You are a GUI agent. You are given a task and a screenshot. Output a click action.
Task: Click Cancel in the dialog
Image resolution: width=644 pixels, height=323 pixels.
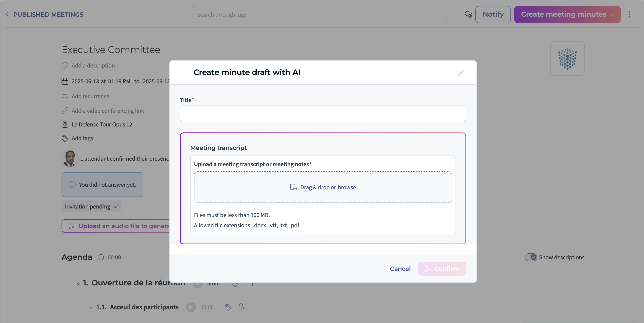[400, 269]
